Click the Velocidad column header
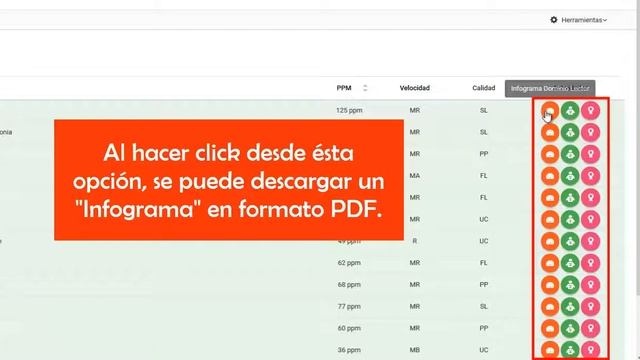 pos(414,88)
